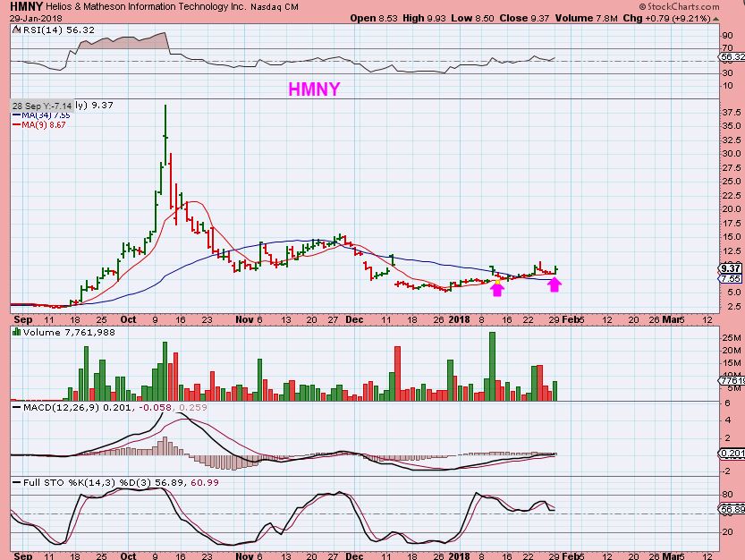Viewport: 745px width, 560px height.
Task: Click the HMNY ticker symbol in header
Action: coord(26,6)
